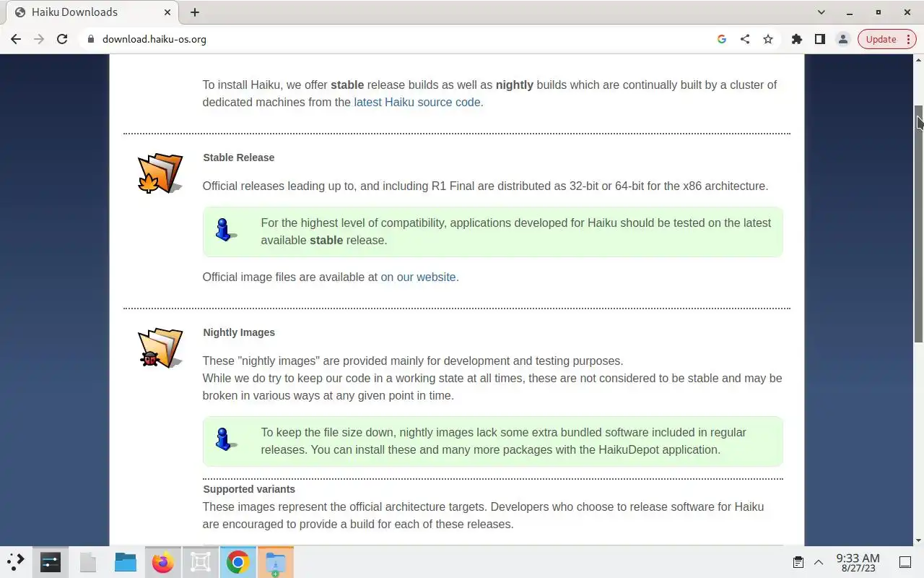
Task: Open the Extensions puzzle icon
Action: pos(797,39)
